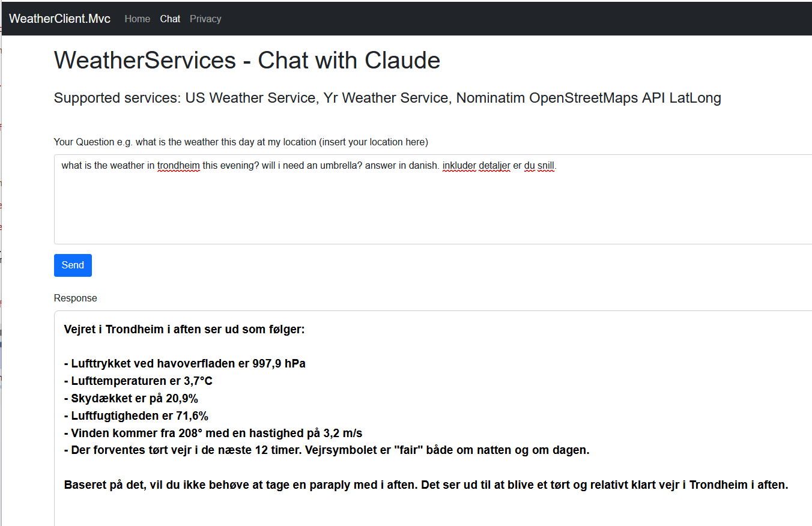The height and width of the screenshot is (526, 812).
Task: Click the 'Your Question' field label
Action: coord(240,142)
